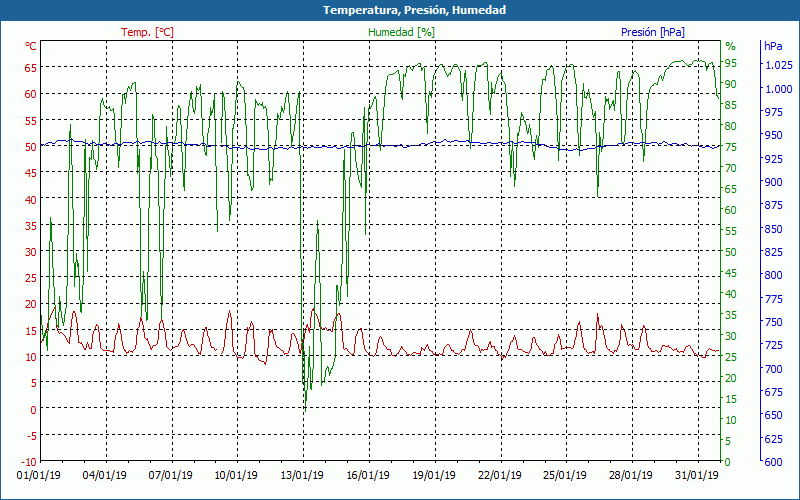Select the blue 'Presión [hPa]' legend label
Viewport: 800px width, 500px height.
(653, 32)
